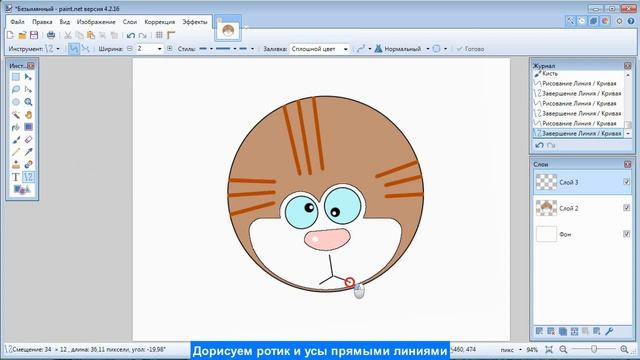Select the Ellipse Select tool
This screenshot has height=360, width=640.
tap(16, 102)
